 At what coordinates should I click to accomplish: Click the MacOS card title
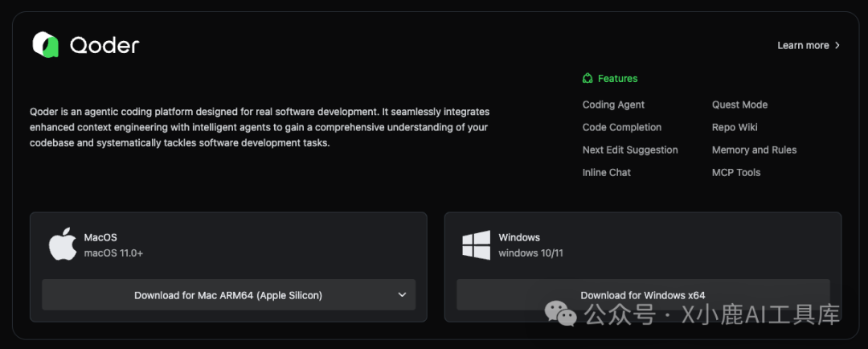(100, 238)
